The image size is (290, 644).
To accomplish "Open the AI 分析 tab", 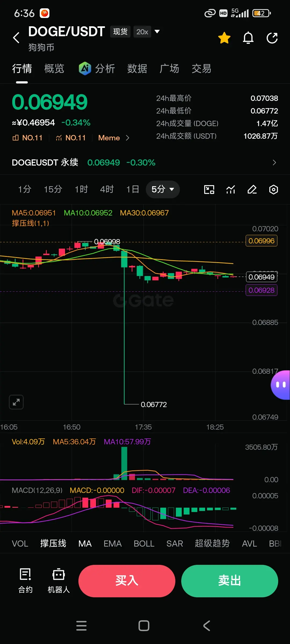I will (97, 68).
